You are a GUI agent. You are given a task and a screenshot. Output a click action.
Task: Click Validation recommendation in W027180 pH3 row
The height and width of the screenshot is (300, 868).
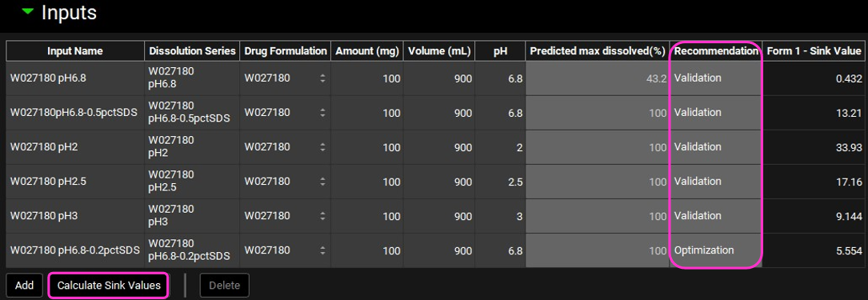[716, 216]
